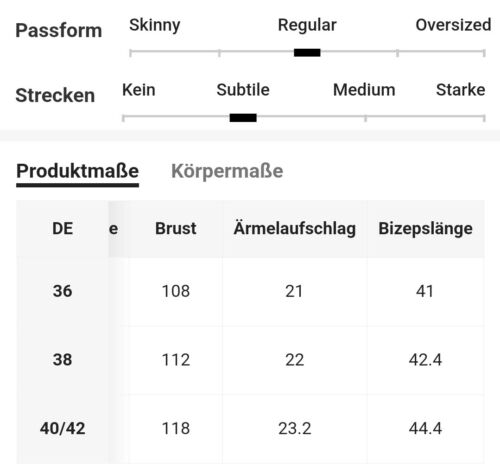Click the Subtile stretch label
The height and width of the screenshot is (468, 500).
pos(243,90)
